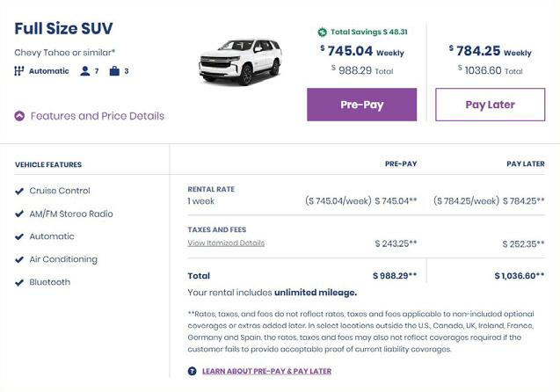This screenshot has height=392, width=560.
Task: Click the PAY LATER column header
Action: coord(525,163)
